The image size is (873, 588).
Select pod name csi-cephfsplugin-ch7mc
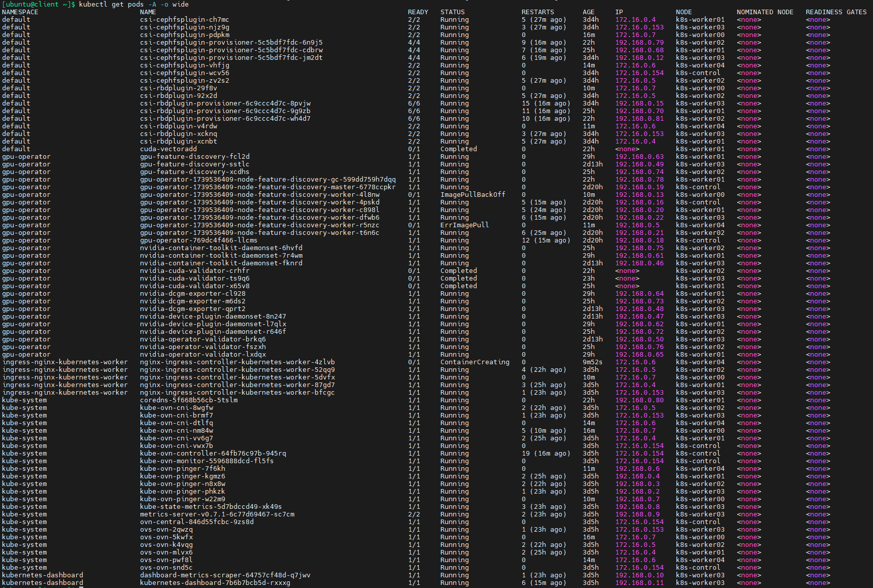click(x=184, y=19)
